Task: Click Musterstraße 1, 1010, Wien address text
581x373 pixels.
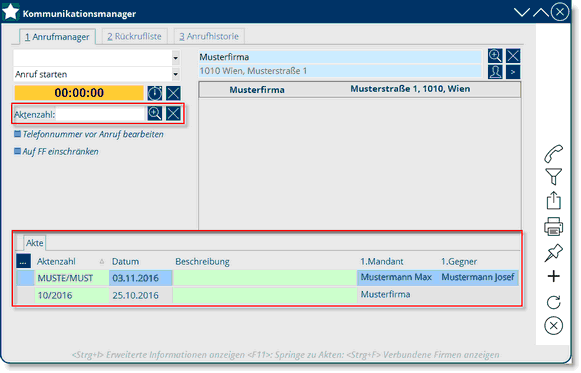Action: [x=410, y=89]
